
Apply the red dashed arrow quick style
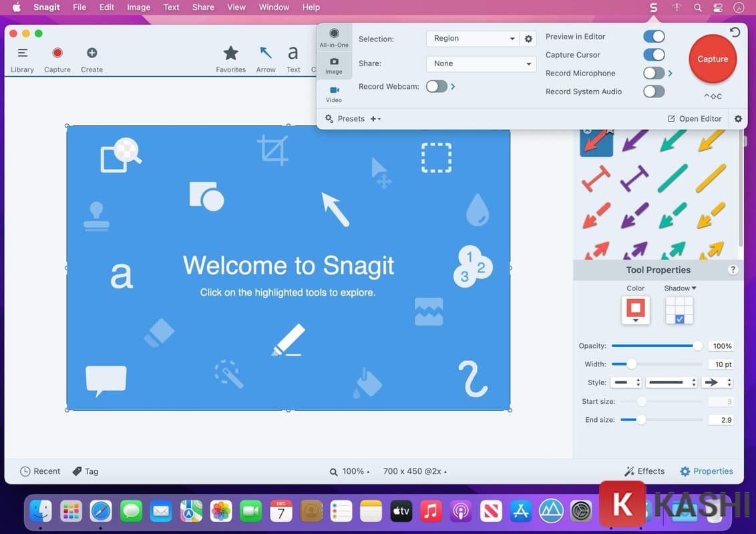pyautogui.click(x=596, y=215)
